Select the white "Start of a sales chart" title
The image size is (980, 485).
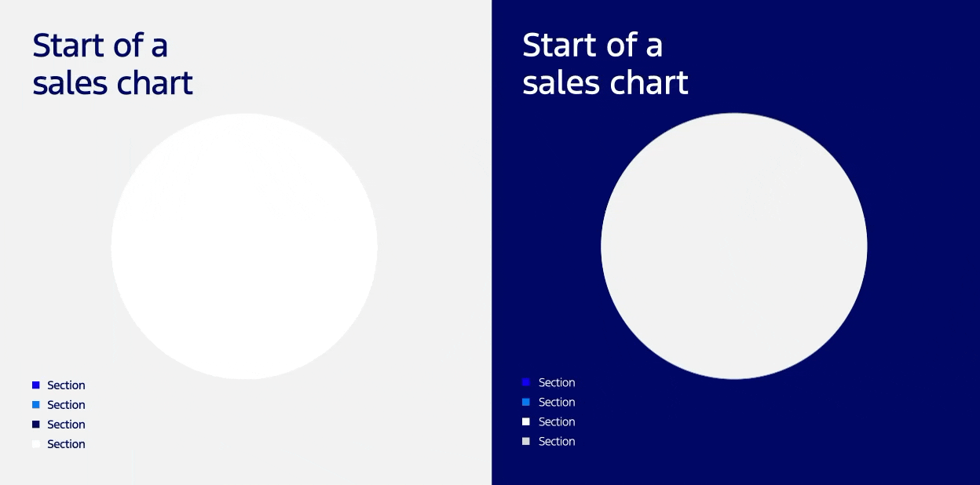tap(605, 64)
